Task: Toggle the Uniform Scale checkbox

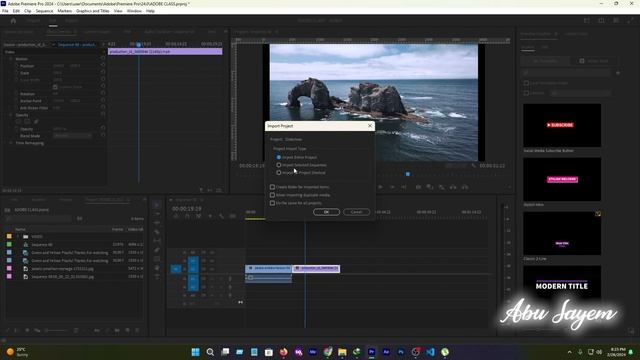Action: [x=55, y=87]
